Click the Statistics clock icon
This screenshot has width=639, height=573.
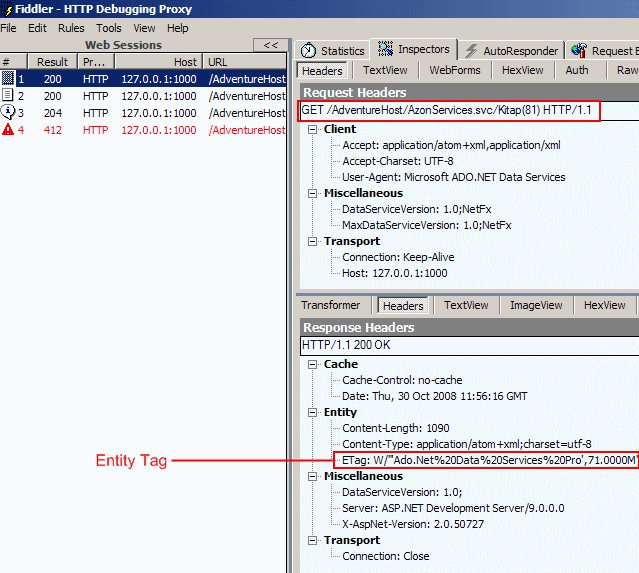309,50
